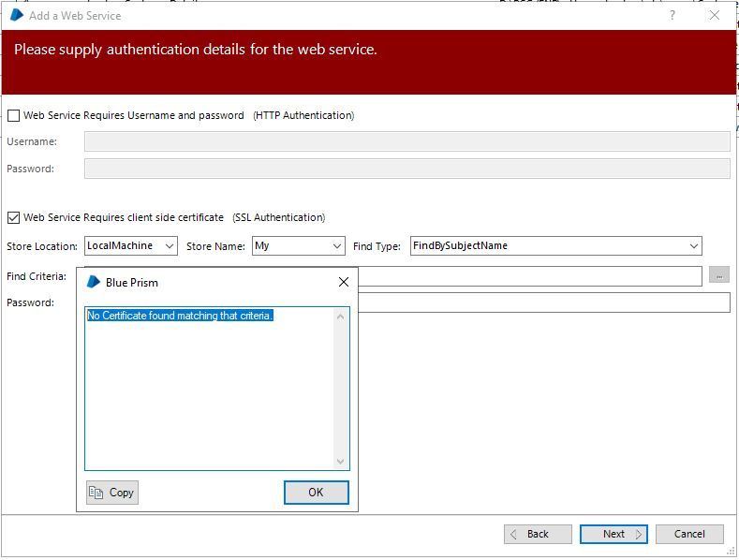This screenshot has height=560, width=739.
Task: Close the Add a Web Service window
Action: click(x=717, y=15)
